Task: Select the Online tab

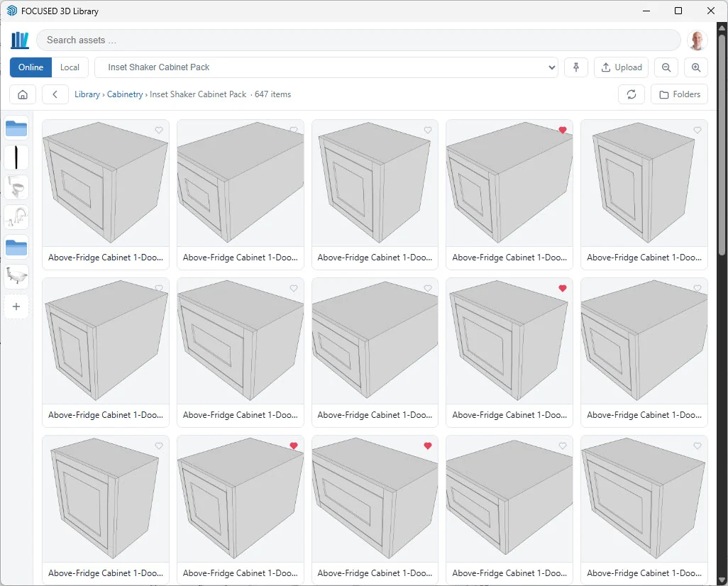Action: (x=31, y=67)
